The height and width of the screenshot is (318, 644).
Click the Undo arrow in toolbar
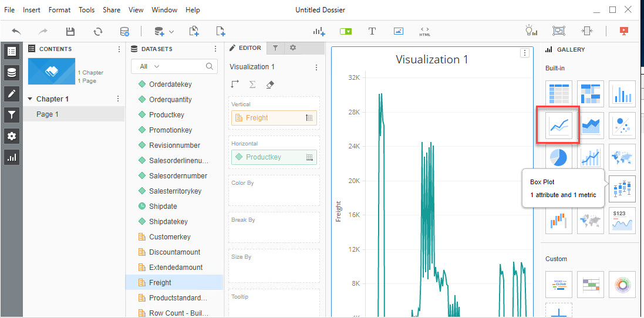(16, 31)
